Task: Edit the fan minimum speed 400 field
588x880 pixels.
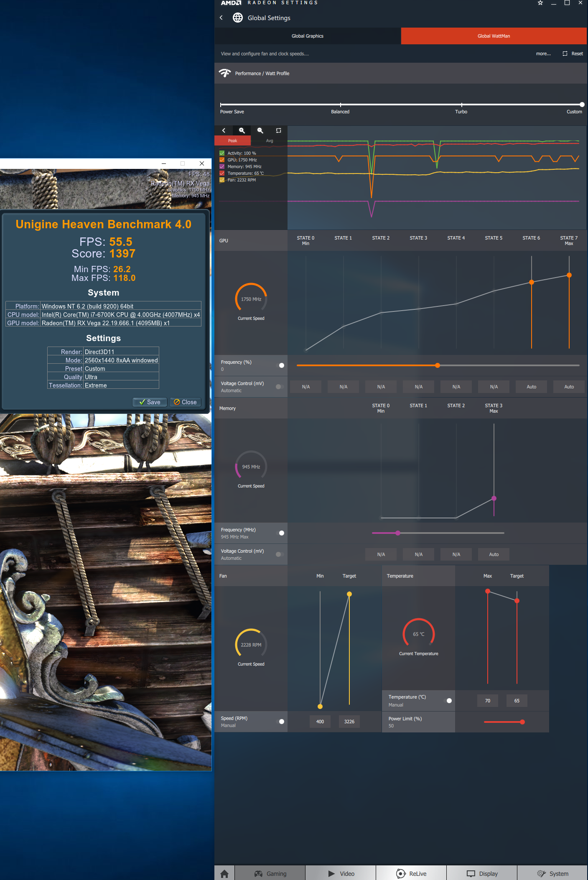Action: click(x=320, y=722)
